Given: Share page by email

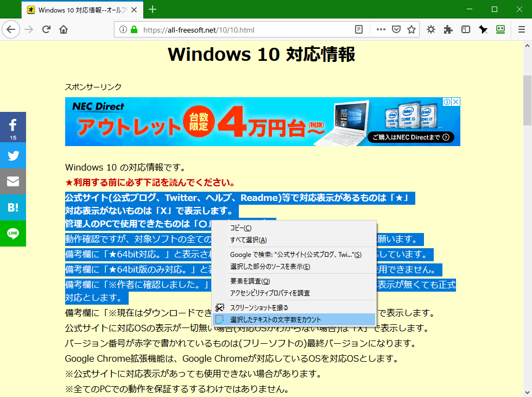Looking at the screenshot, I should (x=13, y=181).
